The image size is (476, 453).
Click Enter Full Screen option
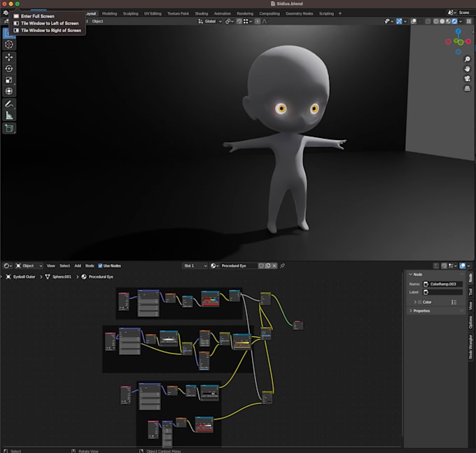coord(38,16)
